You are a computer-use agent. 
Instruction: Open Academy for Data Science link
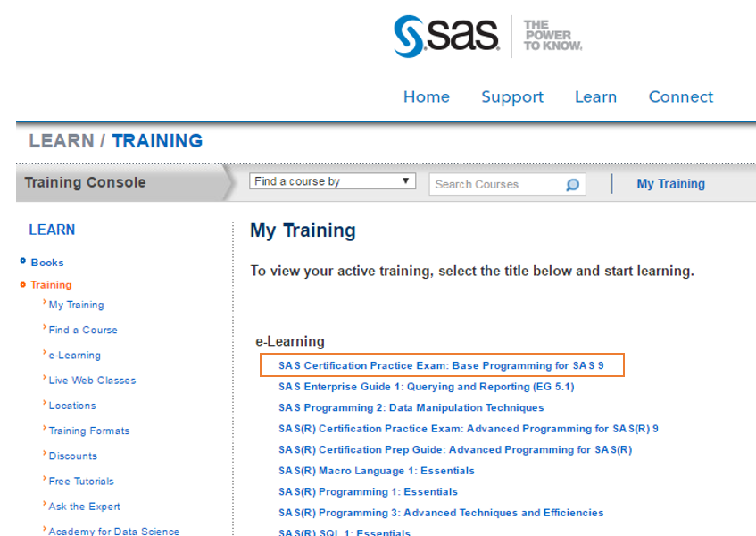pos(113,531)
